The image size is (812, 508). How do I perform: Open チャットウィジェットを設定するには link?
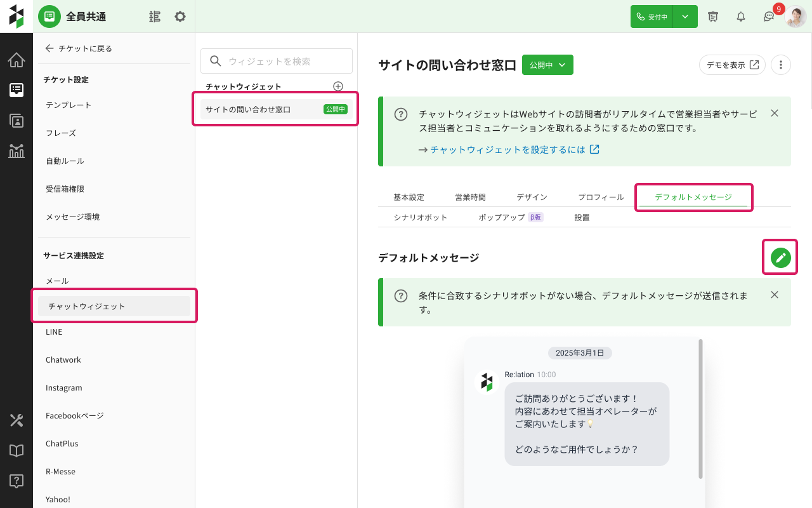(x=514, y=150)
